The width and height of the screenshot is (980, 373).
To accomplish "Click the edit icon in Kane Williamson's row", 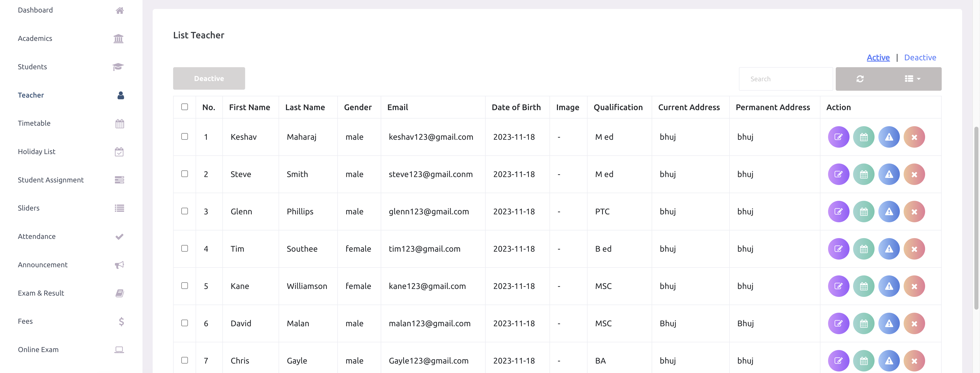I will pos(838,286).
